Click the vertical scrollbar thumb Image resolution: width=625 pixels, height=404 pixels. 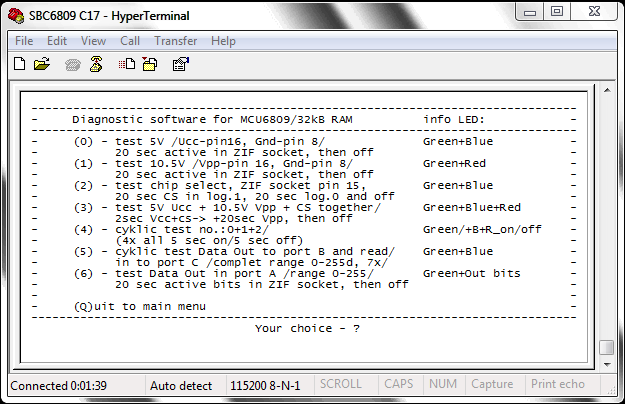[x=607, y=347]
